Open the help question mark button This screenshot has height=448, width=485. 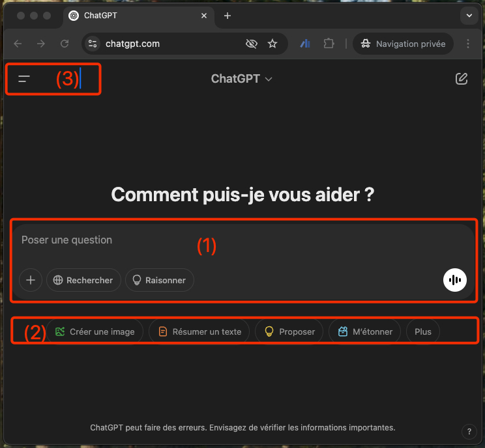tap(469, 431)
